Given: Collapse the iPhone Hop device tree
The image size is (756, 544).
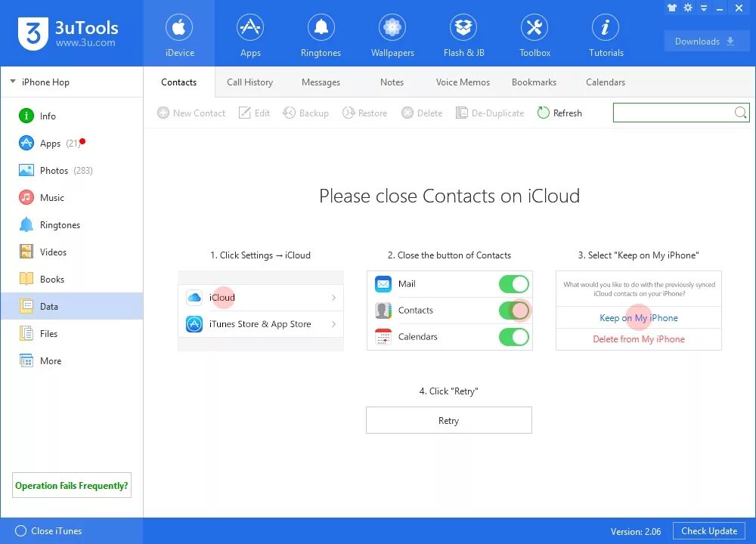Looking at the screenshot, I should tap(13, 82).
